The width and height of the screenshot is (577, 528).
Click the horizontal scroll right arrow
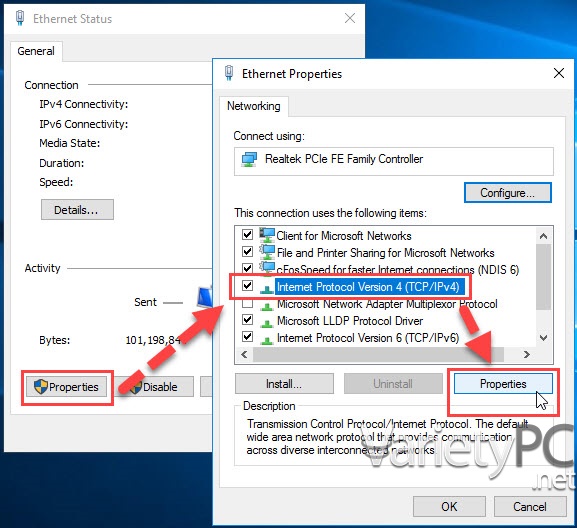point(527,354)
